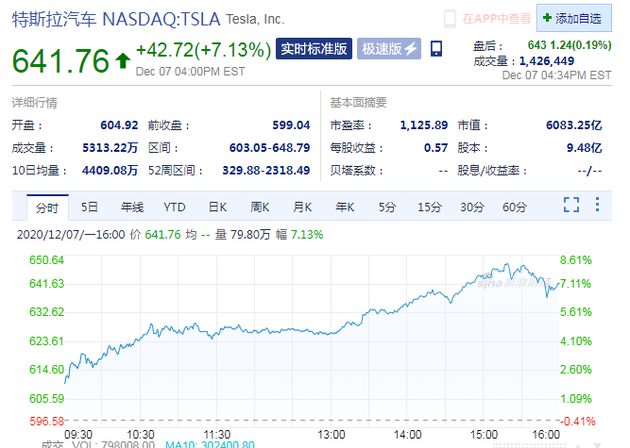Click the price line peak near 15:15
Viewport: 630px width, 448px height.
coord(507,264)
